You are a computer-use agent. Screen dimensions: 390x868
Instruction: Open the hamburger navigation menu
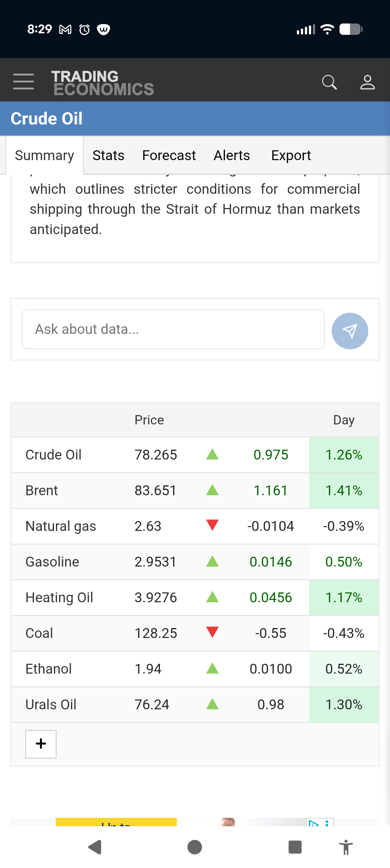click(x=23, y=82)
